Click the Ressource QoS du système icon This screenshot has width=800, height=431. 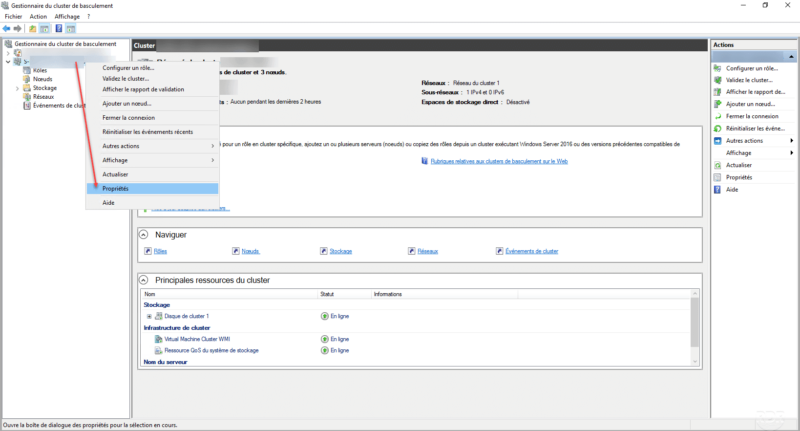coord(159,350)
